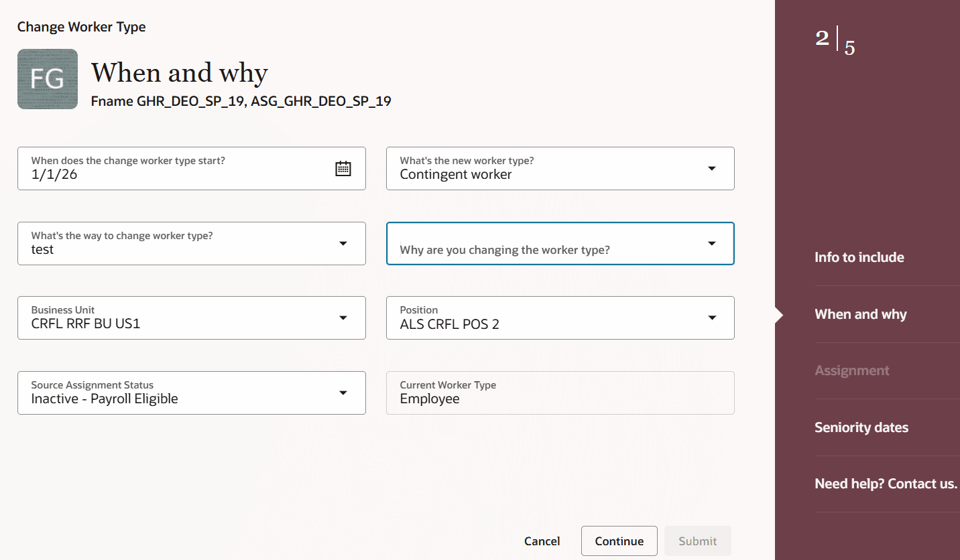Click the 'When and why' step in sidebar
Screen dimensions: 960x560
860,313
